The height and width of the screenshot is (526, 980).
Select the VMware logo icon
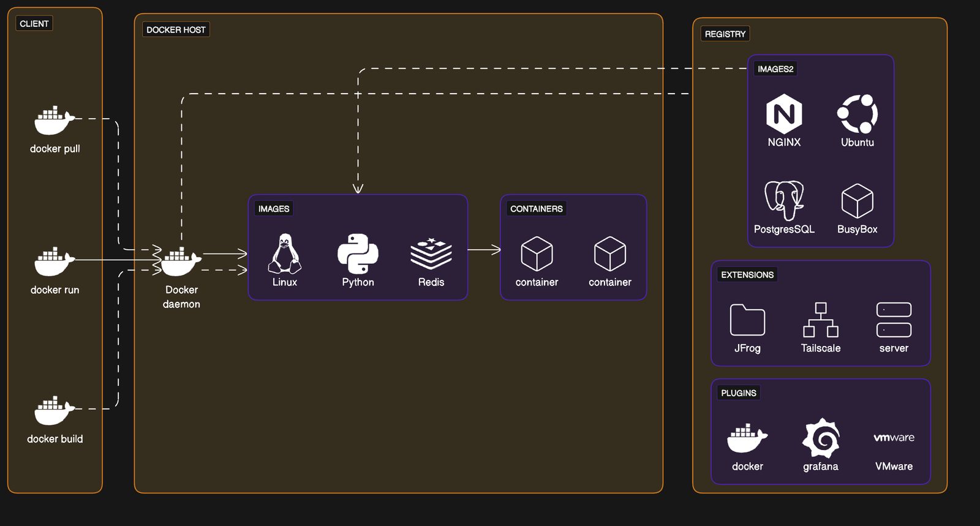(894, 438)
